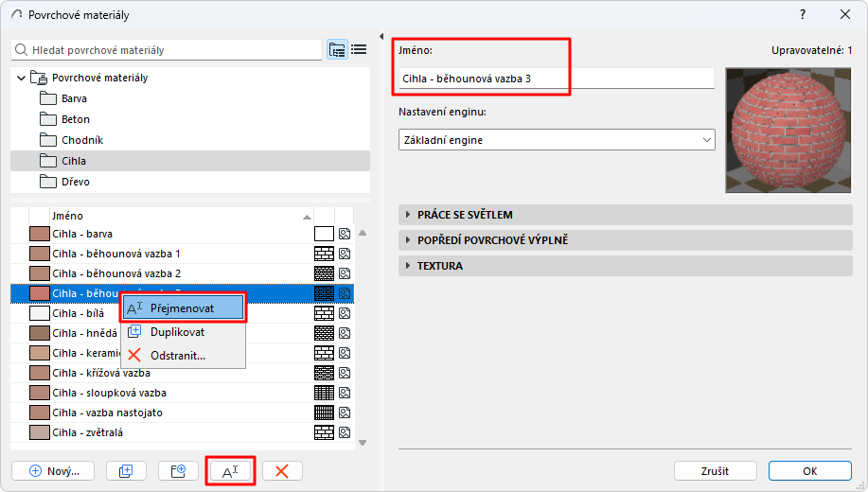Click color swatch of Cihla - barva
868x492 pixels.
[x=40, y=234]
